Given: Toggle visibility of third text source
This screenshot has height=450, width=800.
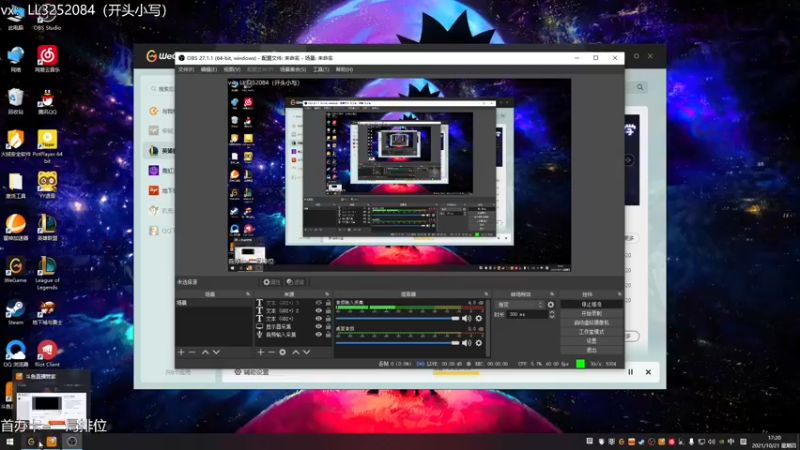Looking at the screenshot, I should pyautogui.click(x=318, y=319).
